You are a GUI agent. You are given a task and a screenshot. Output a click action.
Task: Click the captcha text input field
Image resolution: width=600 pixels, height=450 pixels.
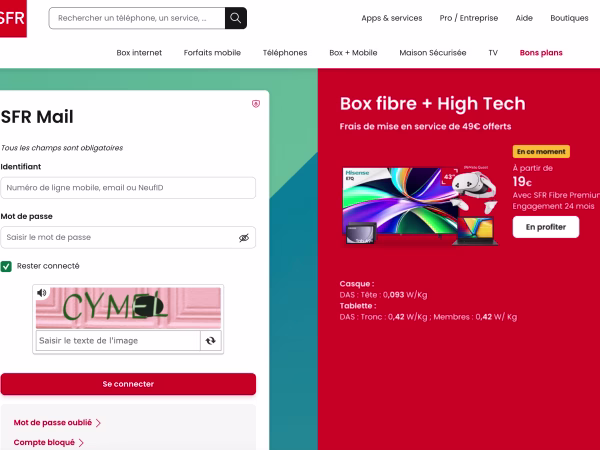point(117,341)
